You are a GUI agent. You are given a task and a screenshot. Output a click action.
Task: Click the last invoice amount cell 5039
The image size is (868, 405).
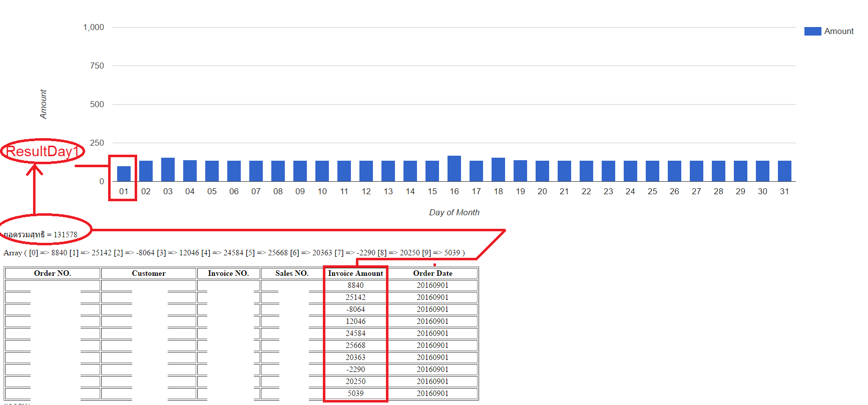(x=355, y=393)
